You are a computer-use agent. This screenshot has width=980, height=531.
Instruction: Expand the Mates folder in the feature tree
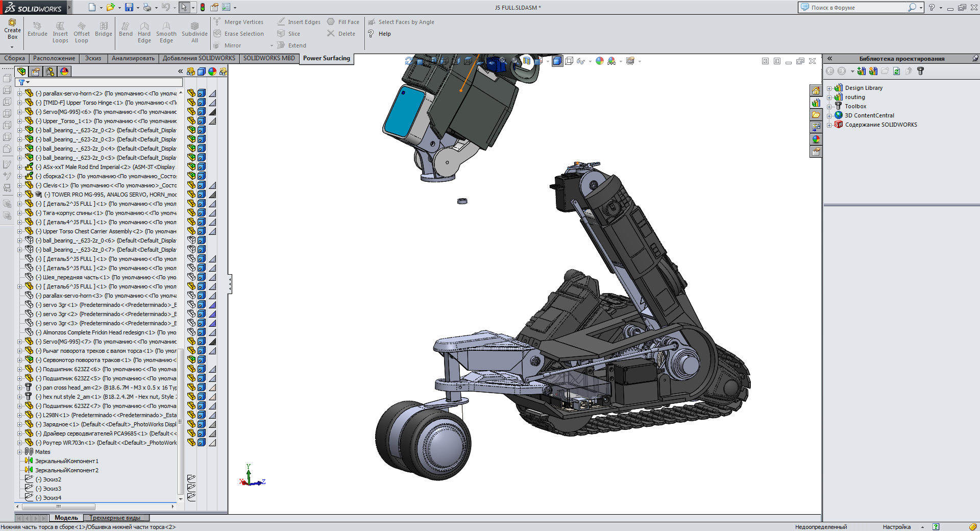click(x=19, y=452)
